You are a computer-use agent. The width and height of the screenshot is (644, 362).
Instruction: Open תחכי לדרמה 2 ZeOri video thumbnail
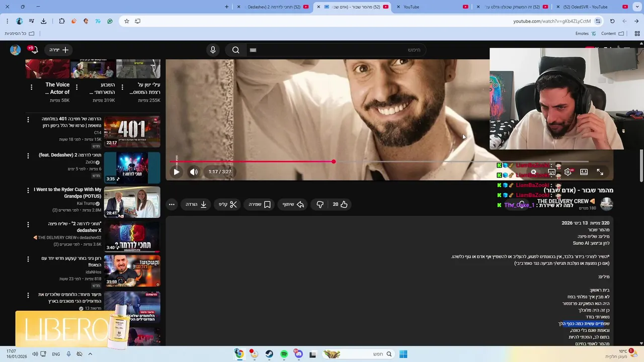(132, 167)
